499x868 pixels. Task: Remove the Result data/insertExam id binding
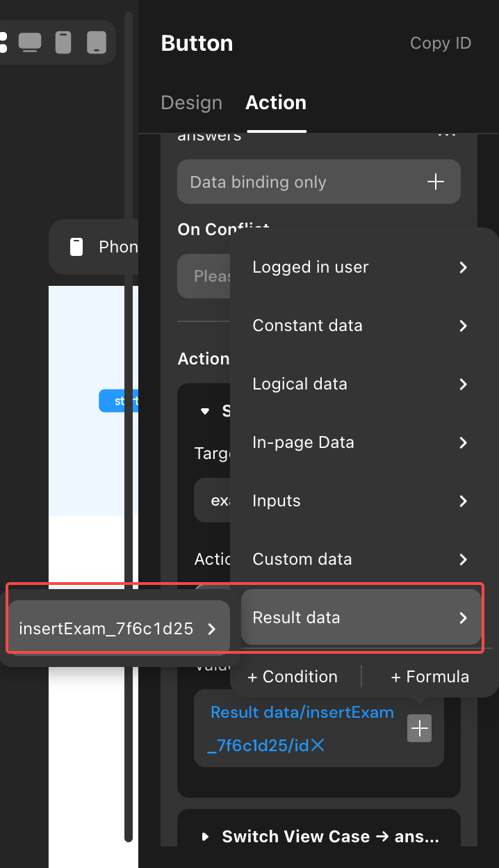(x=318, y=746)
